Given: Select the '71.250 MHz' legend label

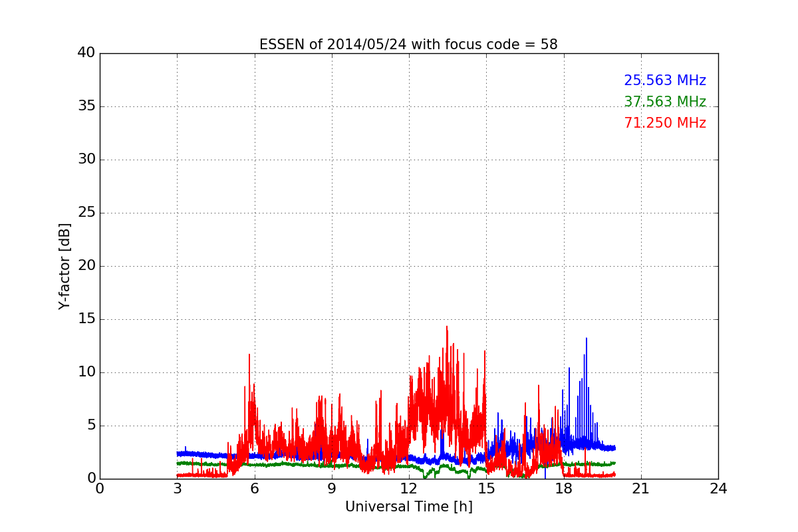Looking at the screenshot, I should tap(665, 123).
